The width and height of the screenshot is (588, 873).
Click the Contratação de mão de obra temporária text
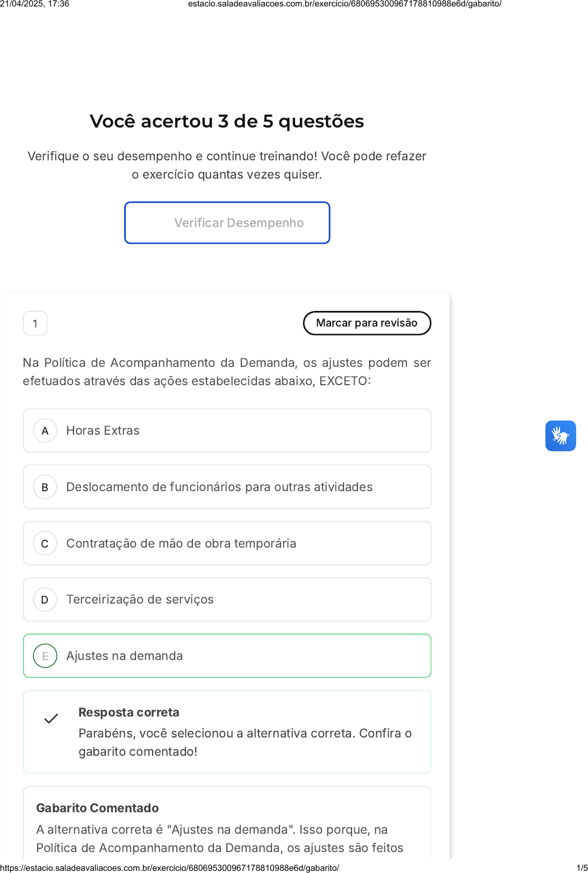coord(181,544)
